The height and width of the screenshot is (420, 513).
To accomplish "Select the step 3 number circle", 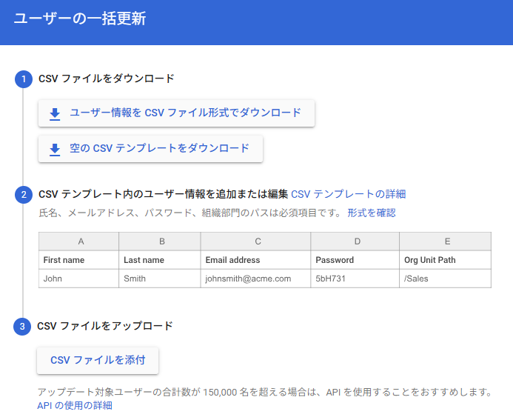I will point(23,326).
